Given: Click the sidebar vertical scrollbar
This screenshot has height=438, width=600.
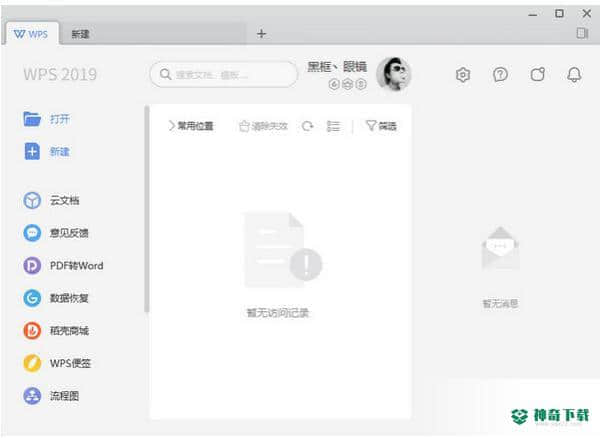Looking at the screenshot, I should coord(146,209).
